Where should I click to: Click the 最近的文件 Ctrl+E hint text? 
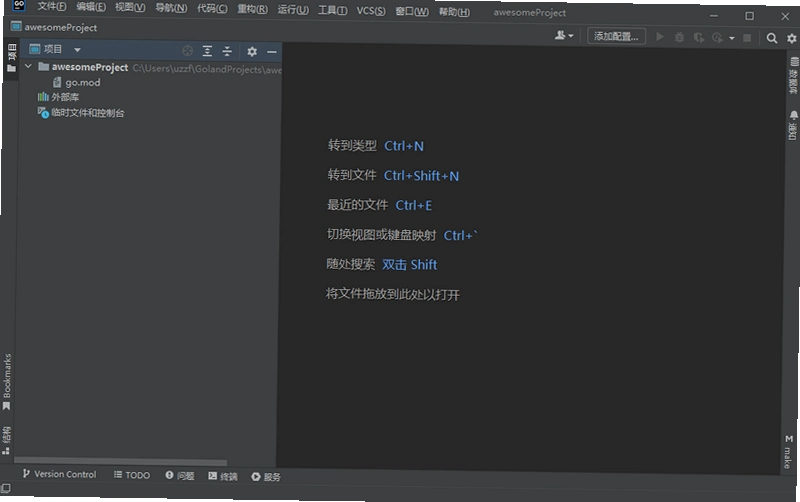pyautogui.click(x=379, y=205)
